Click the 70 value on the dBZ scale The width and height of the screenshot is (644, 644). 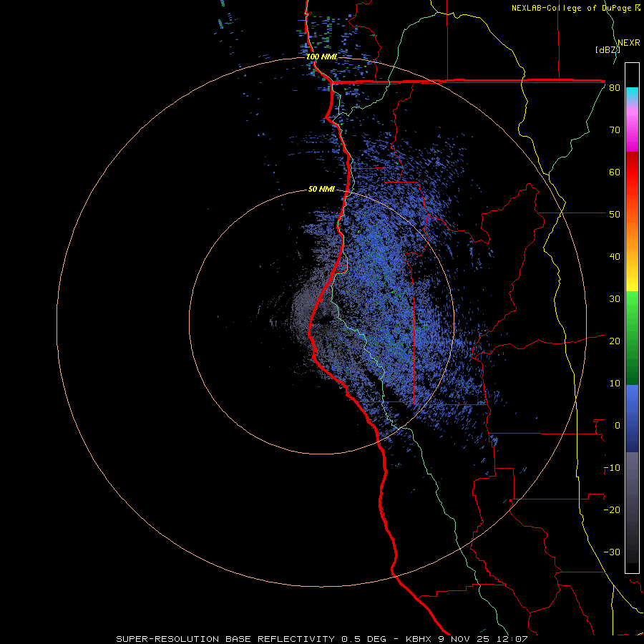tap(615, 130)
